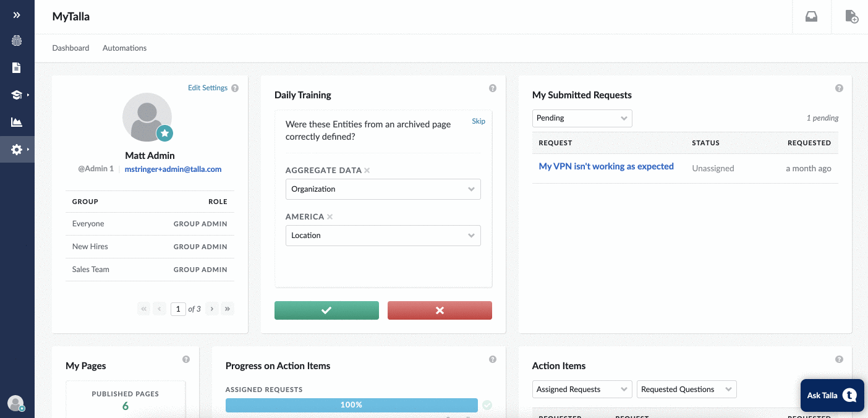This screenshot has height=418, width=868.
Task: Click the REQUESTED column header in Submitted Requests
Action: [809, 143]
